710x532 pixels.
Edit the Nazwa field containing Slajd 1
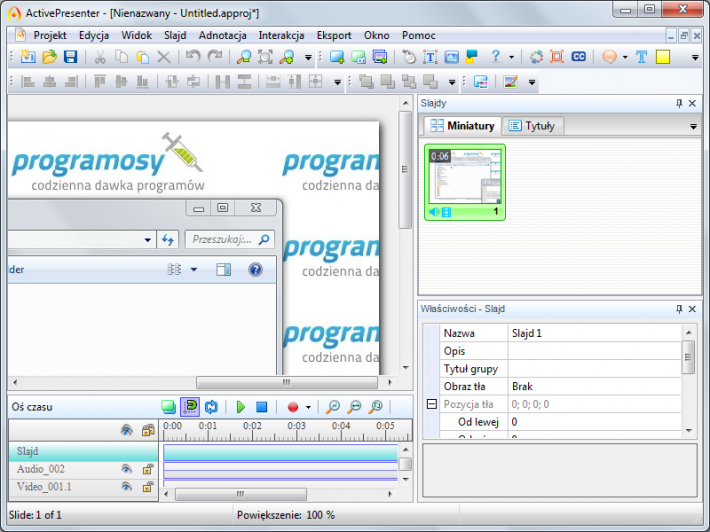(595, 333)
